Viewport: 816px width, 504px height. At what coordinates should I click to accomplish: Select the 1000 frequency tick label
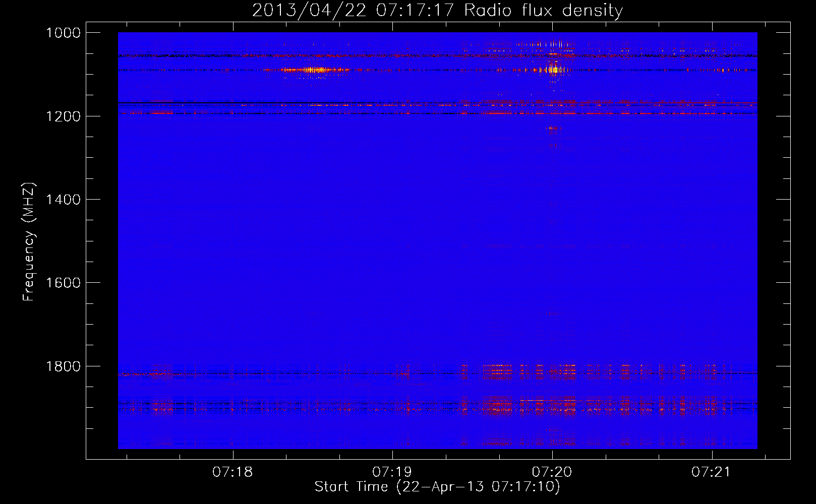click(x=63, y=33)
